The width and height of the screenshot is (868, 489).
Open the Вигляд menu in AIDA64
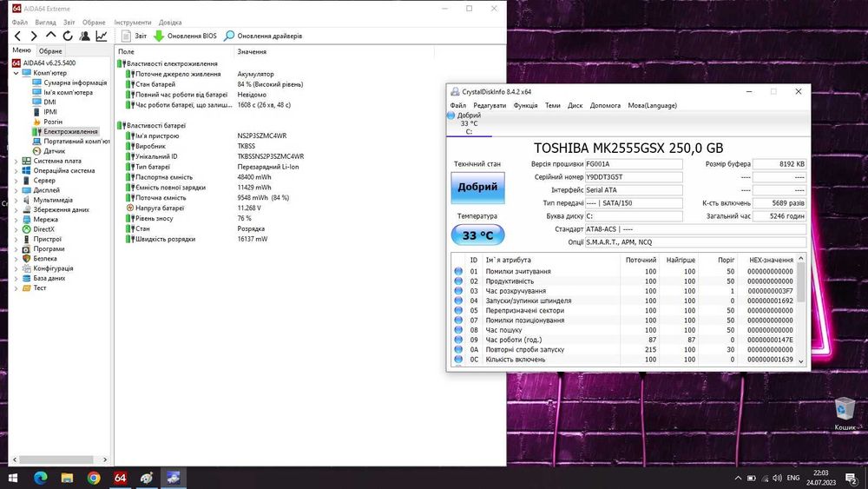45,23
